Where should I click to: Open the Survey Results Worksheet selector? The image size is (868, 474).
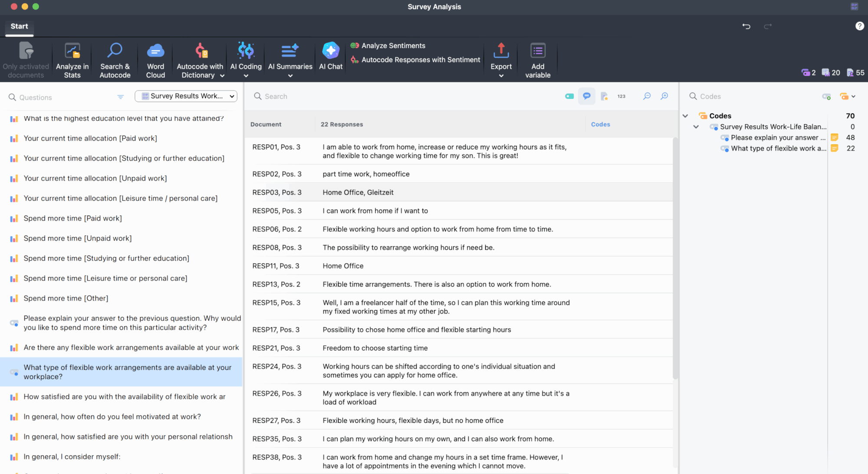tap(186, 96)
